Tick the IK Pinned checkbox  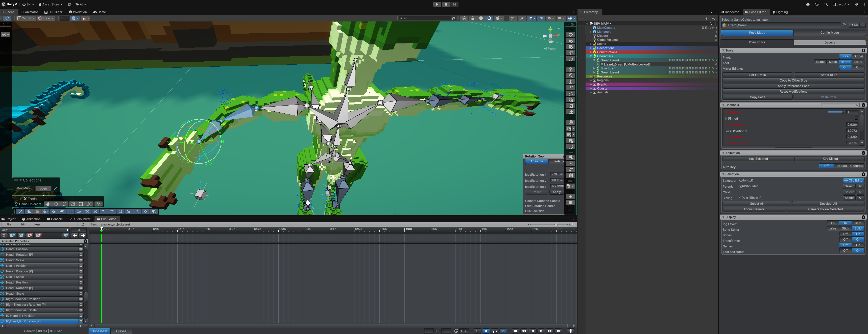[856, 118]
